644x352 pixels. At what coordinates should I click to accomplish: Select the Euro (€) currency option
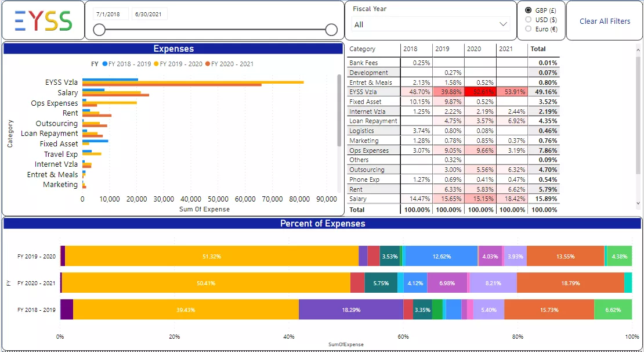[x=528, y=28]
